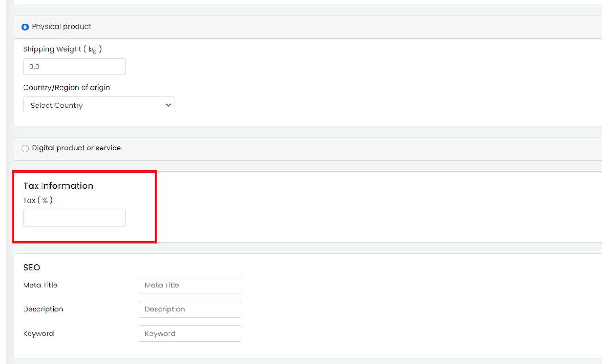Image resolution: width=602 pixels, height=364 pixels.
Task: Click the Select Country dropdown arrow
Action: click(168, 105)
